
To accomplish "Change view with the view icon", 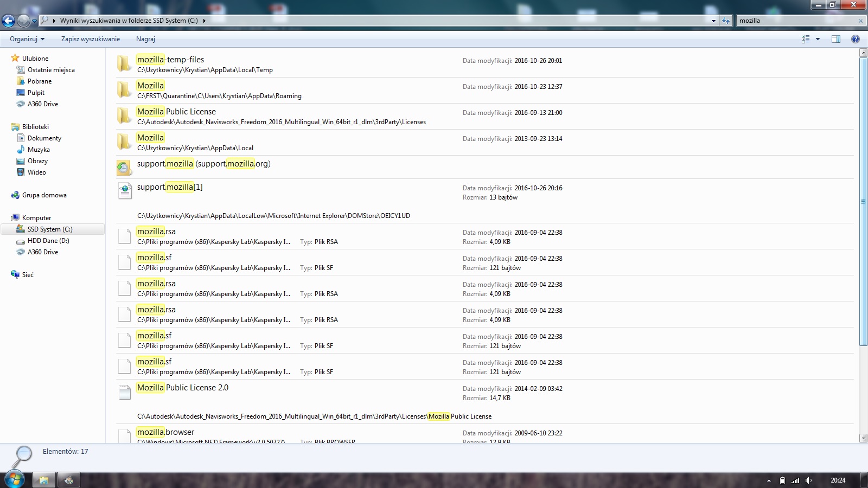I will [x=806, y=39].
